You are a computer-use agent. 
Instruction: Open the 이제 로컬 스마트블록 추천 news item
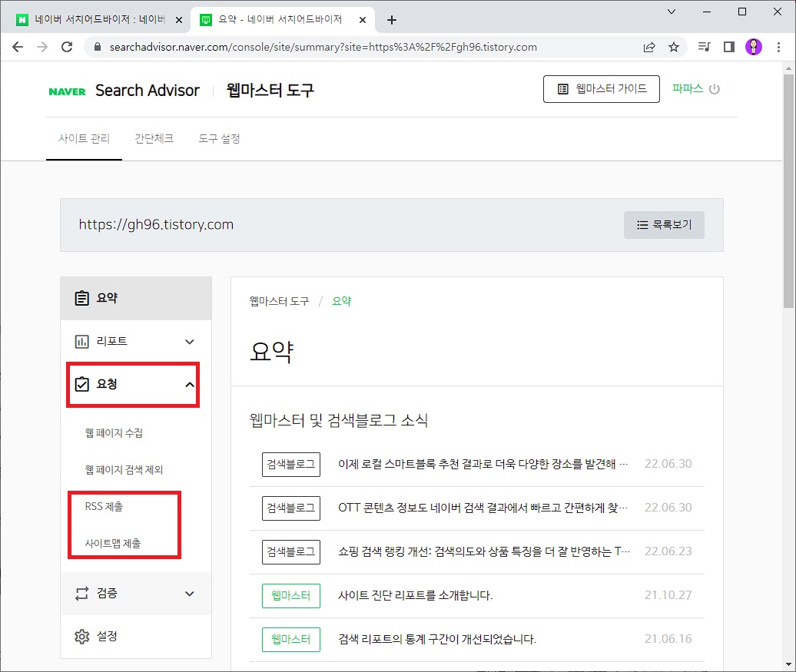click(x=483, y=464)
